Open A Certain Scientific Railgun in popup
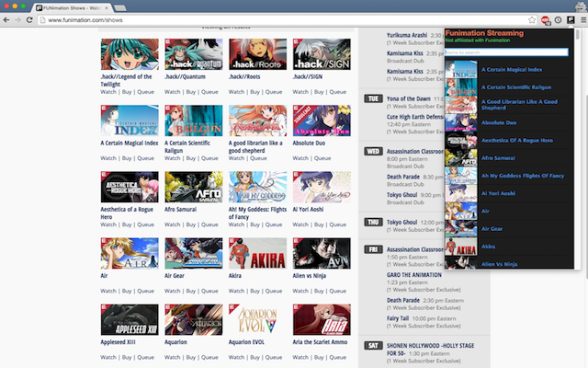The height and width of the screenshot is (368, 588). 516,87
